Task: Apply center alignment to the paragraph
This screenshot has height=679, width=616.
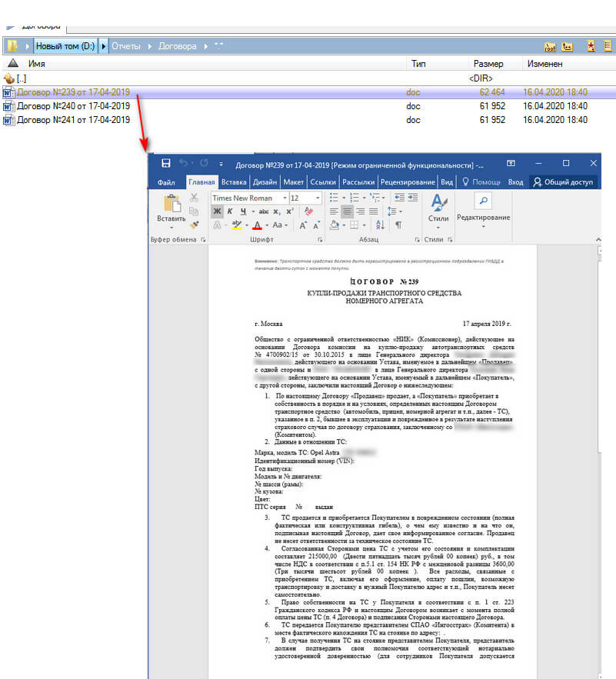Action: 348,211
